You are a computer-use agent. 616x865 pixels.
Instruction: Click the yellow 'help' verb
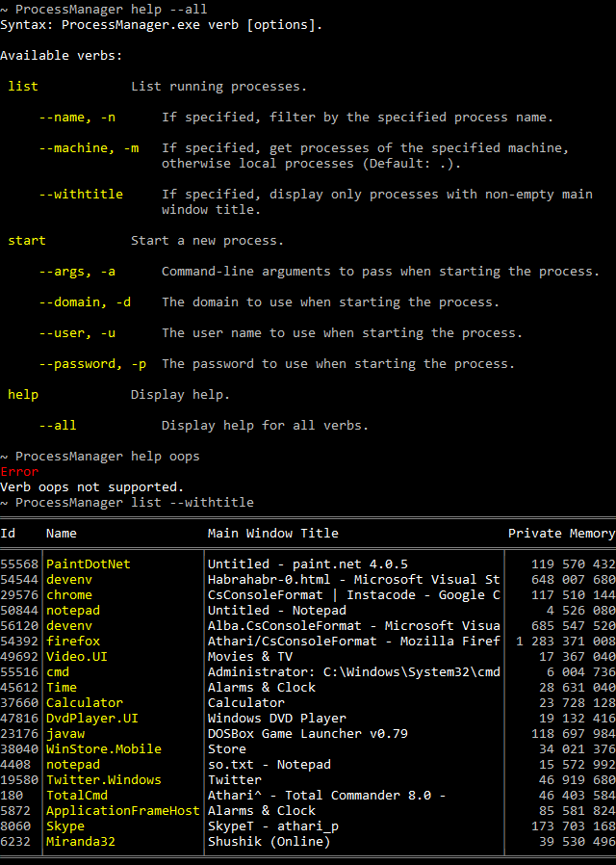tap(23, 395)
